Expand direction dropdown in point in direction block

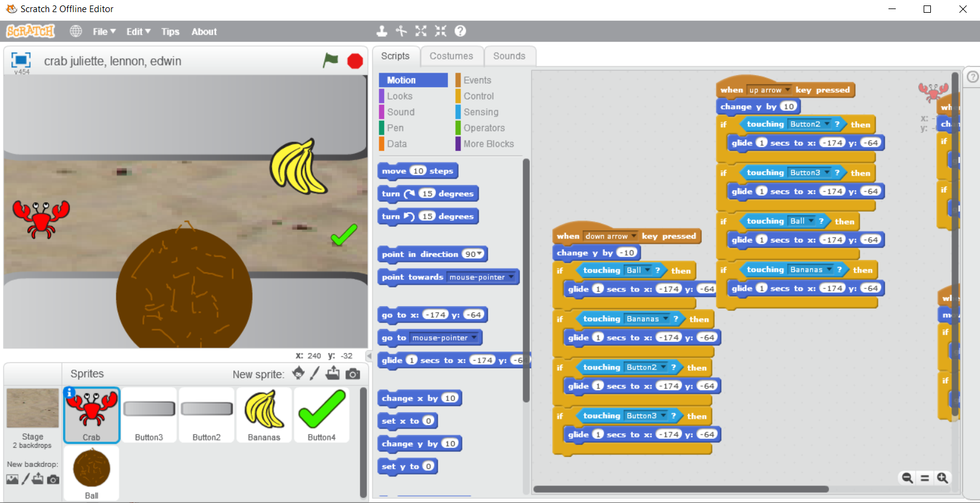coord(480,255)
